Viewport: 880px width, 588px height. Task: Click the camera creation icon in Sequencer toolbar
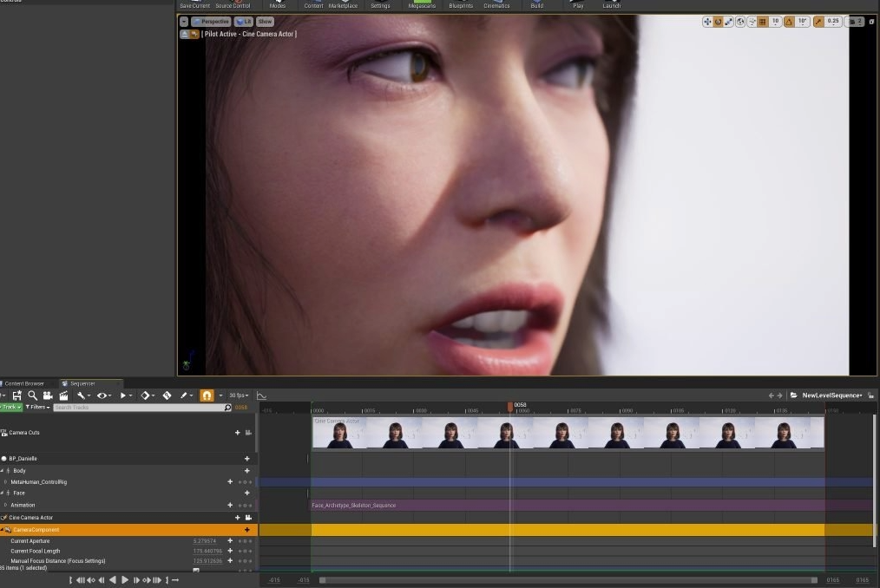[x=49, y=395]
